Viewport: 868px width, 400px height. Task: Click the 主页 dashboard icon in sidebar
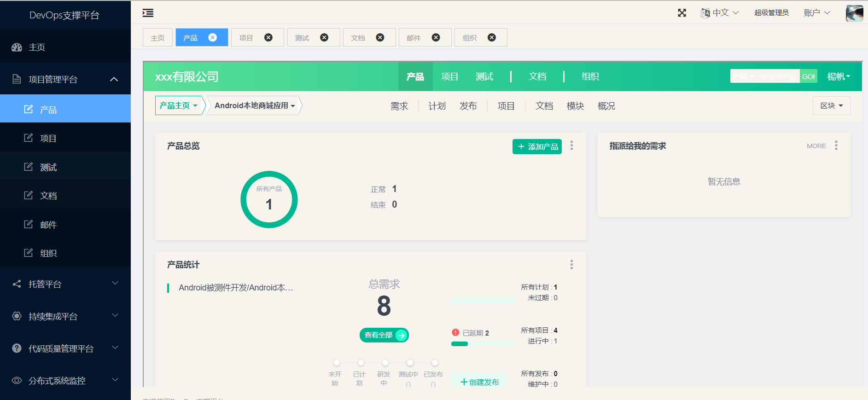(17, 47)
